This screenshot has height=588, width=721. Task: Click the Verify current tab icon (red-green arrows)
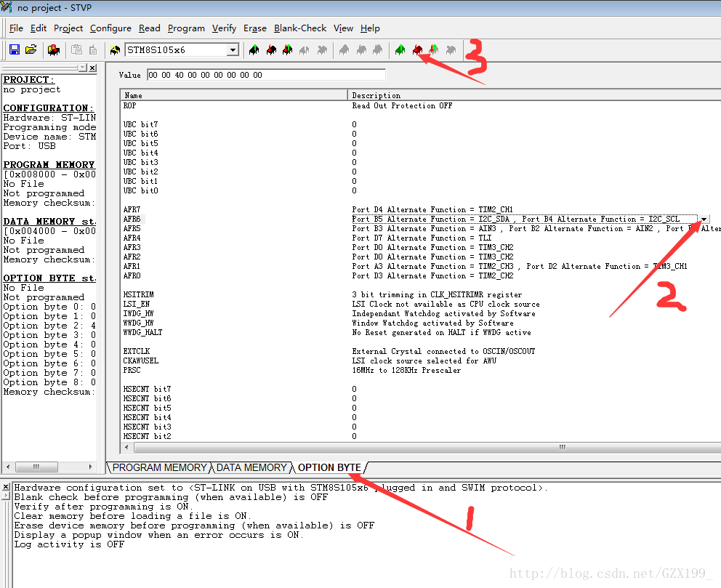(287, 49)
